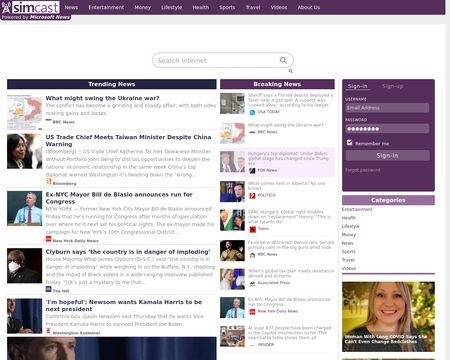Click the New York Daily News icon in Trending

pyautogui.click(x=49, y=239)
